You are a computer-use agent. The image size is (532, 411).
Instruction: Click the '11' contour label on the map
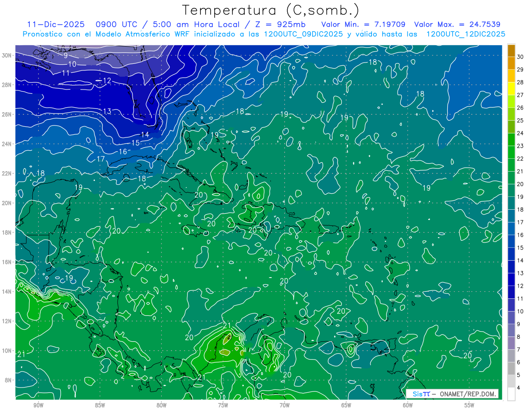tap(66, 73)
